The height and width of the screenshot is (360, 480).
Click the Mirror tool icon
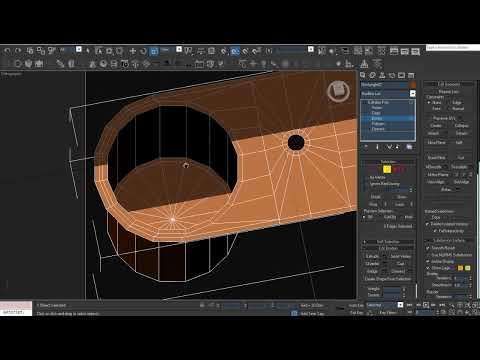[x=322, y=51]
